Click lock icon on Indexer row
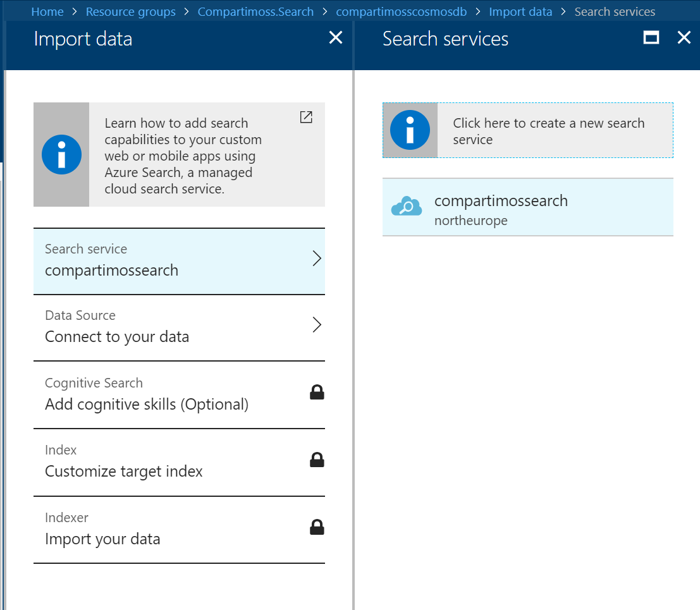Screen dimensions: 700x610 [x=317, y=527]
